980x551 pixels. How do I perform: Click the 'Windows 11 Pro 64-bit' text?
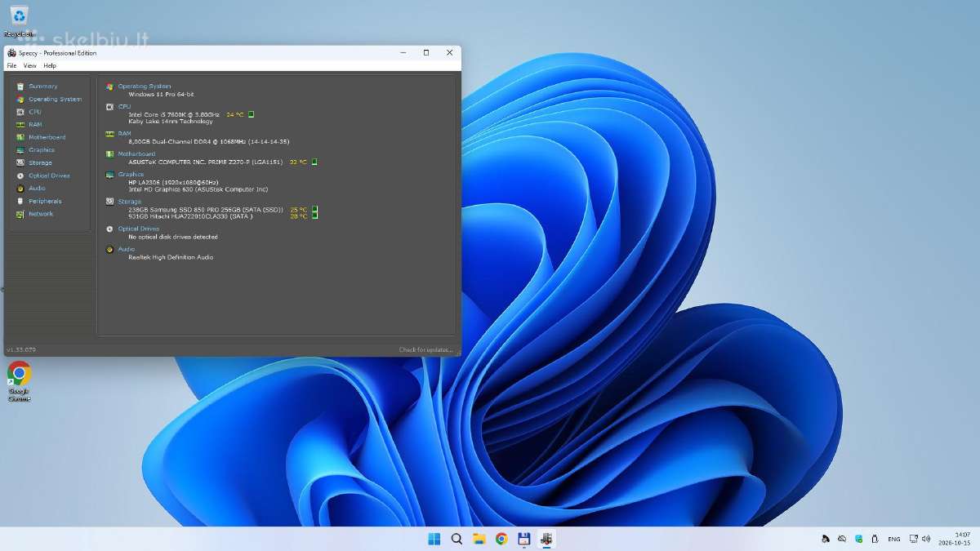(x=161, y=95)
